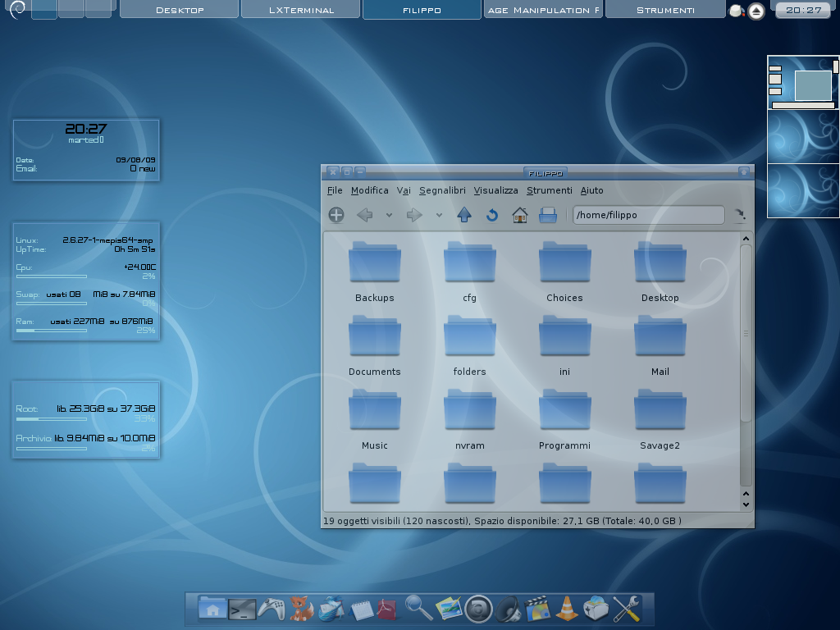Select the folders folder

coord(469,346)
